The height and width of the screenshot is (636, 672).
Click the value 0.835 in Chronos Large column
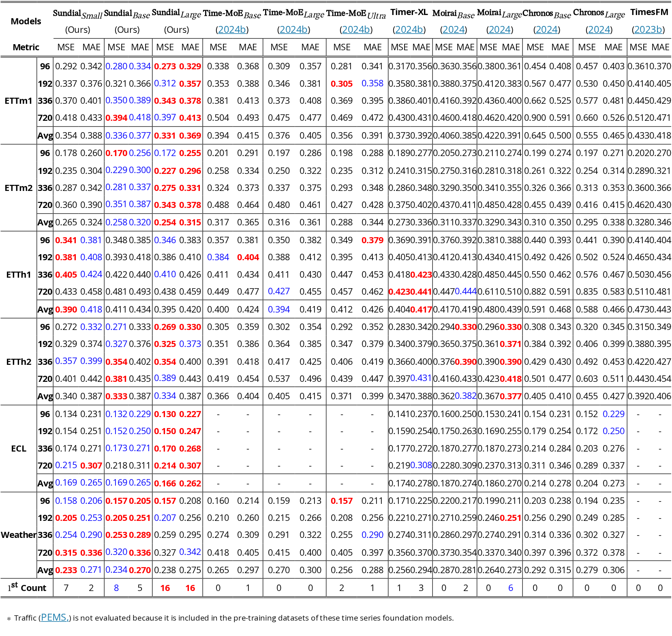pos(587,292)
